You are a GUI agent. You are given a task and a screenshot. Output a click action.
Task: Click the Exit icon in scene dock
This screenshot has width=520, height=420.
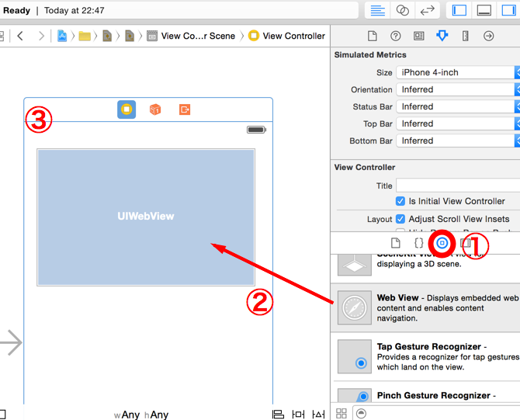pyautogui.click(x=185, y=109)
